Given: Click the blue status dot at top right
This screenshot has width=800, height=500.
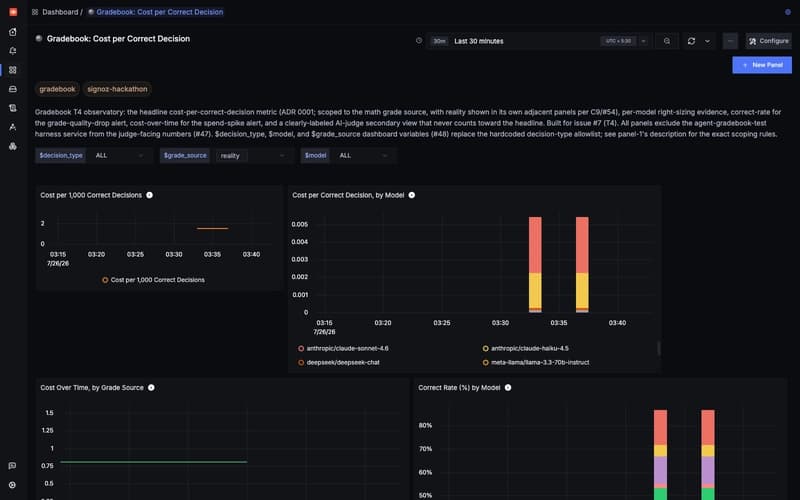Looking at the screenshot, I should (788, 12).
